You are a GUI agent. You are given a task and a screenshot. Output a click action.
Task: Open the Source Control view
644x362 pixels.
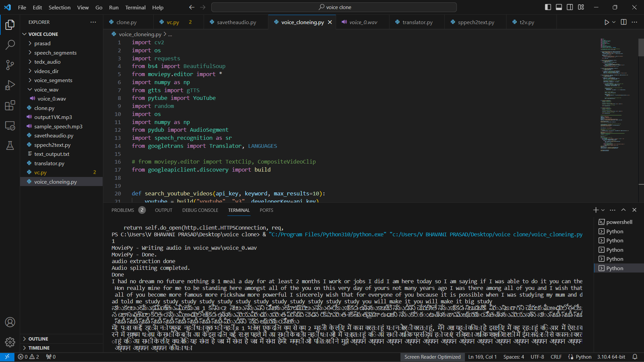coord(10,65)
